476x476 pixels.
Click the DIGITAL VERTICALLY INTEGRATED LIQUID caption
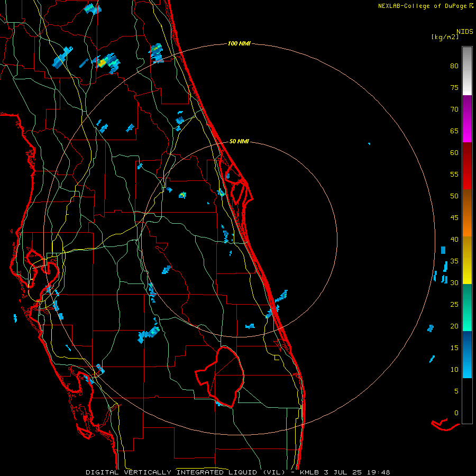pyautogui.click(x=185, y=472)
